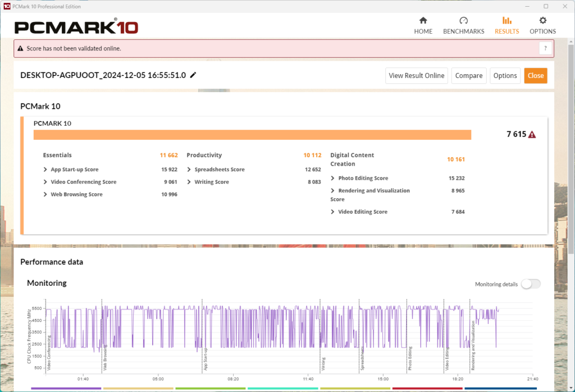Click the Monitoring heading
The width and height of the screenshot is (575, 392).
pyautogui.click(x=47, y=283)
